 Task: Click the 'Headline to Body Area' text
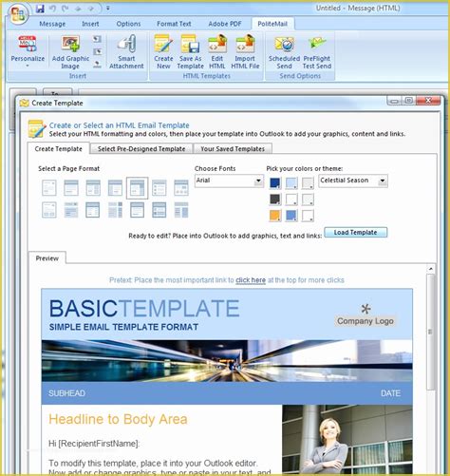tap(118, 419)
